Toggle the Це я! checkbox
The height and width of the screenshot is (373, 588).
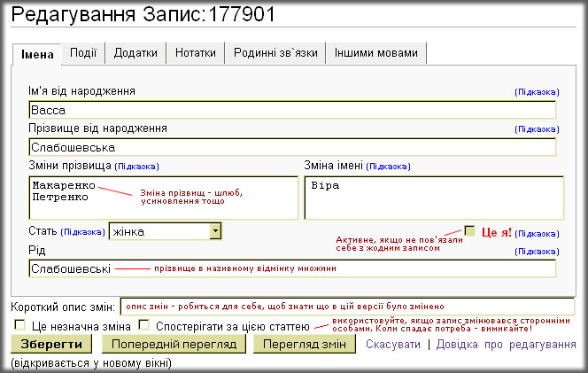pos(469,230)
